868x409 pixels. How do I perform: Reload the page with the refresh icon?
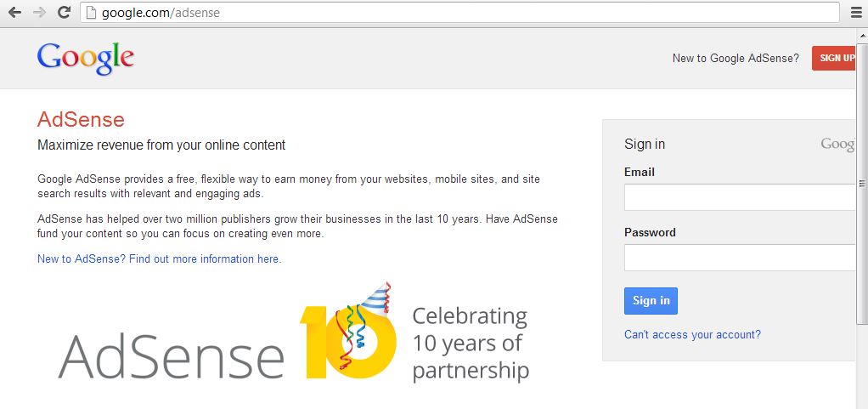65,12
